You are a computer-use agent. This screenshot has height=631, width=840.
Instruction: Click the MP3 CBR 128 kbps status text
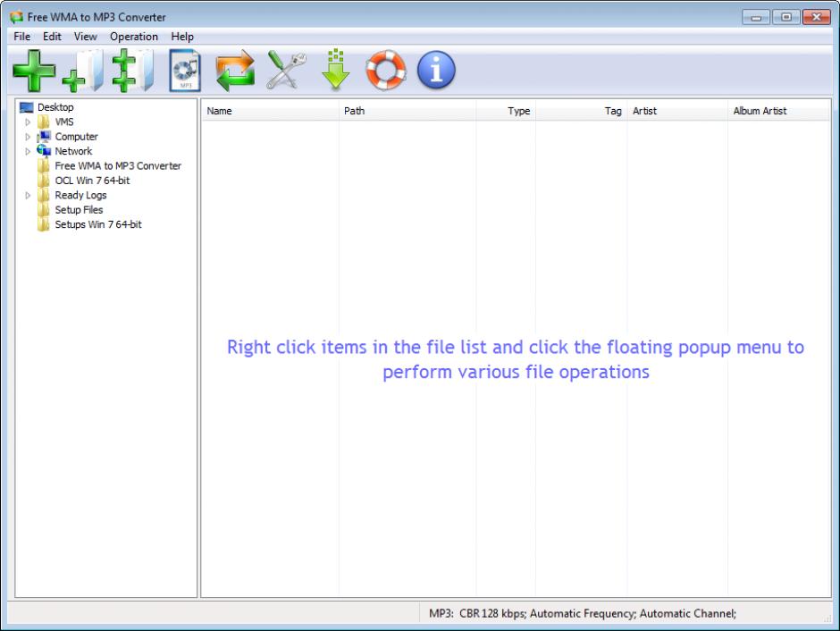[x=583, y=614]
